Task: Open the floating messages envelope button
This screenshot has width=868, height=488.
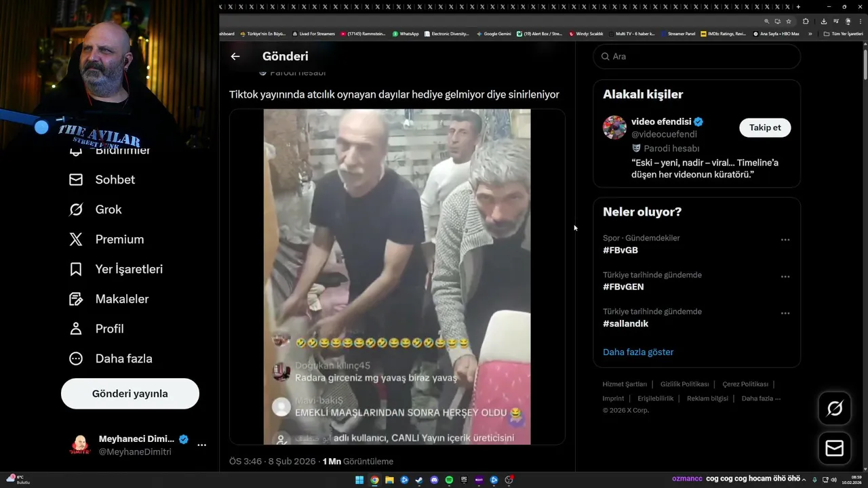Action: pyautogui.click(x=835, y=449)
